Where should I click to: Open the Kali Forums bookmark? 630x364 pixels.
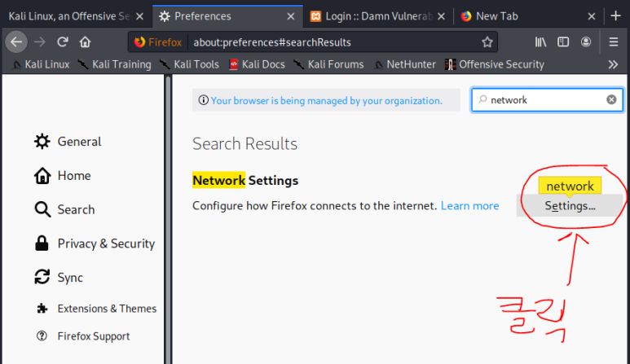(x=328, y=64)
